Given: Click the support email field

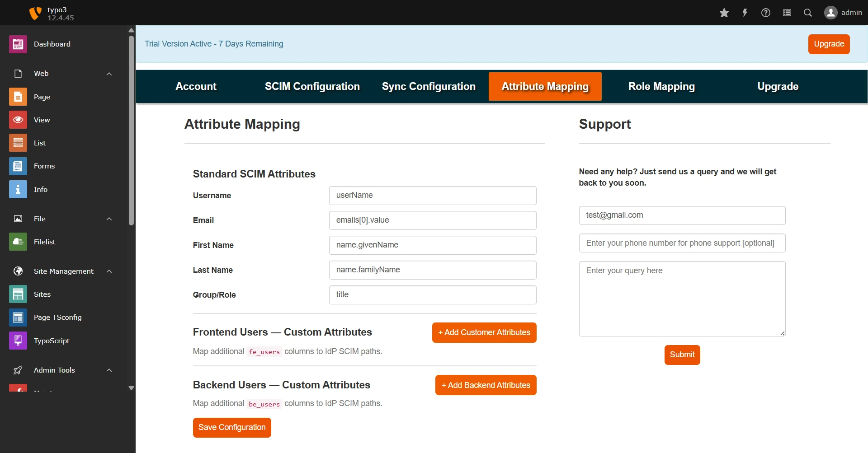Looking at the screenshot, I should [682, 215].
